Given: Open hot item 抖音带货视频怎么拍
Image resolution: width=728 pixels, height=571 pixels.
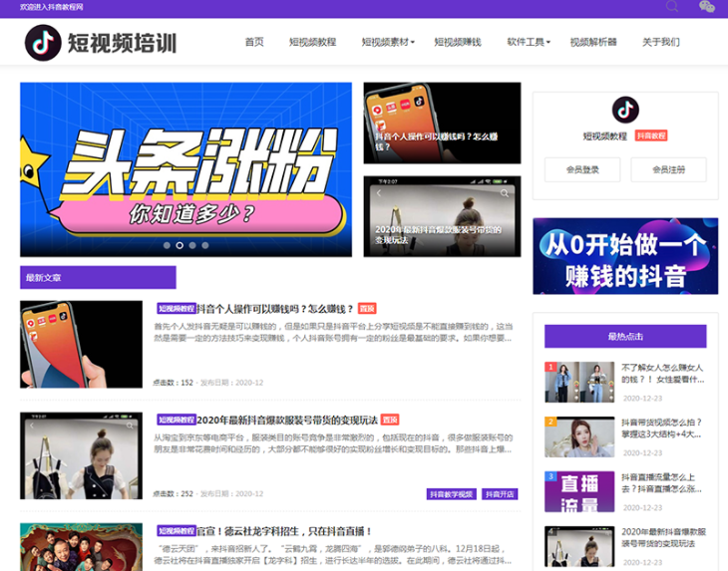Looking at the screenshot, I should 661,428.
